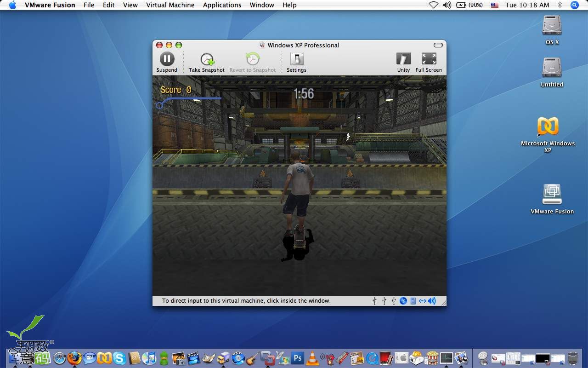The image size is (588, 368).
Task: Open Toast toaster icon in Dock
Action: [x=416, y=358]
